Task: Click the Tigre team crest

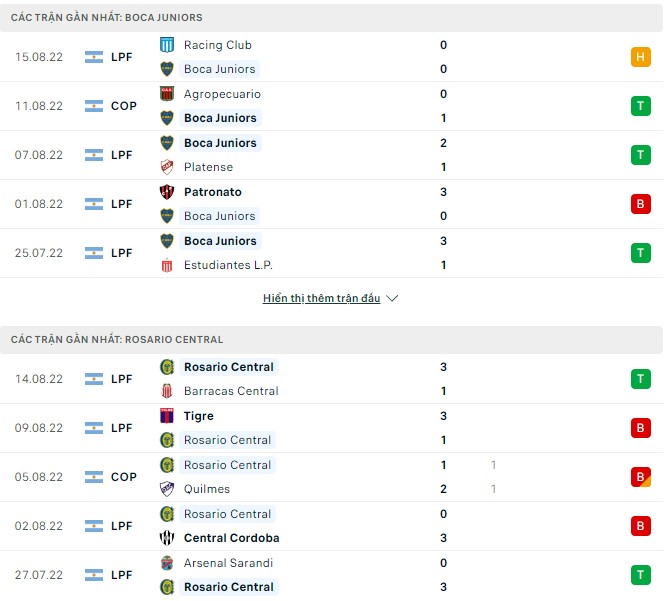Action: pos(167,416)
